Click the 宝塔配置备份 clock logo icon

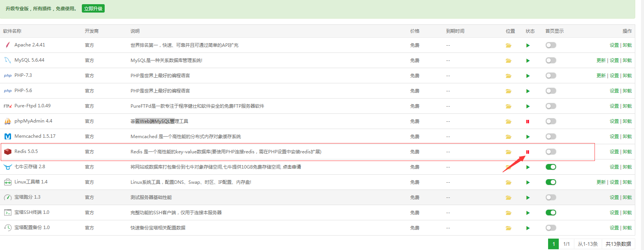(x=8, y=228)
